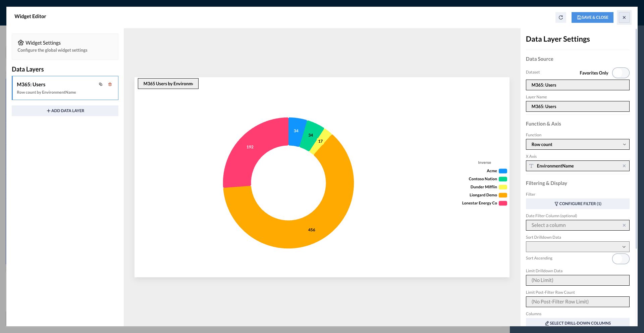
Task: Click the Liongard Demo legend label
Action: (x=483, y=195)
